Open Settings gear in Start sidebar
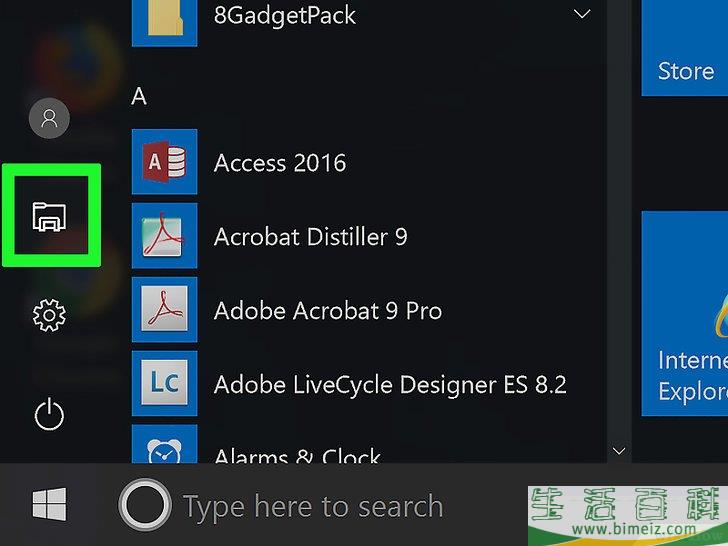 [x=49, y=315]
